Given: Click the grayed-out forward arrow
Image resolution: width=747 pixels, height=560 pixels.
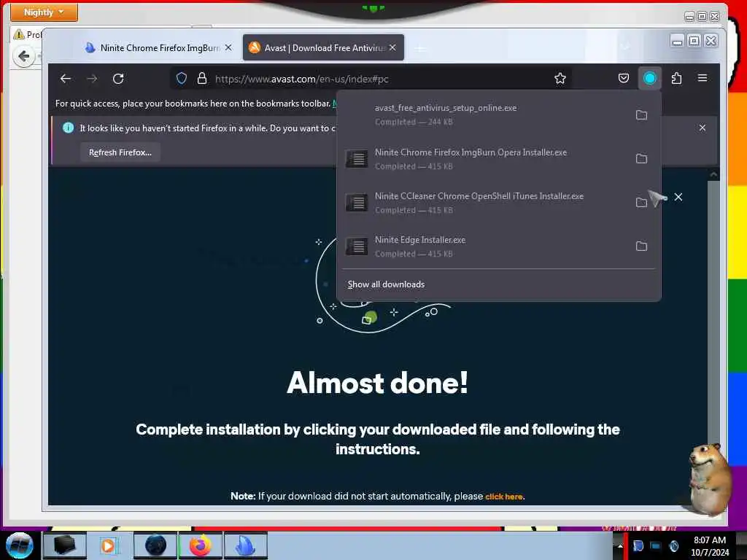Looking at the screenshot, I should click(92, 79).
